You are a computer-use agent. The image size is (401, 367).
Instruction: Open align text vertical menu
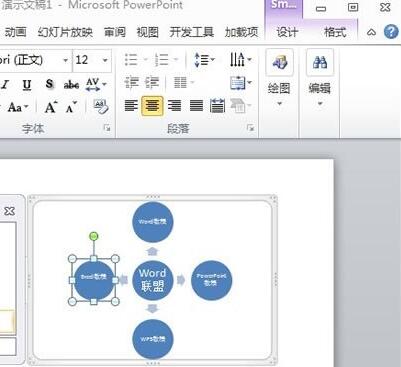click(x=241, y=83)
